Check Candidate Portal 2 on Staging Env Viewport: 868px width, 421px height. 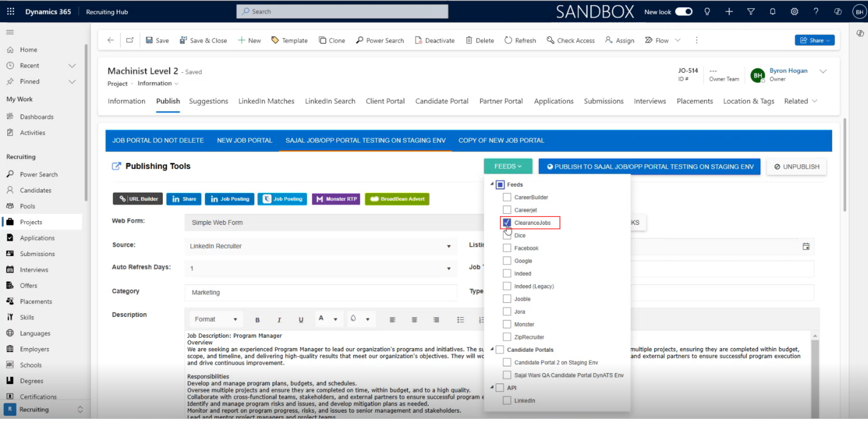[507, 362]
